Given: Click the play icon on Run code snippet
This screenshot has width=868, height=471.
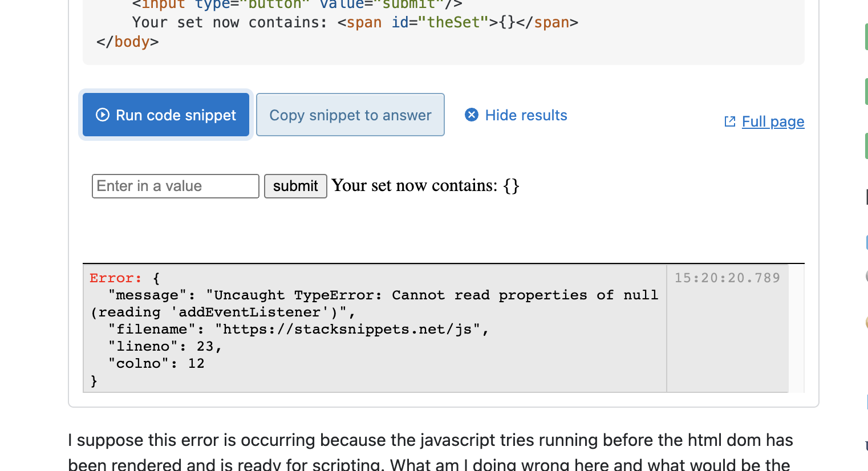Looking at the screenshot, I should pyautogui.click(x=103, y=115).
